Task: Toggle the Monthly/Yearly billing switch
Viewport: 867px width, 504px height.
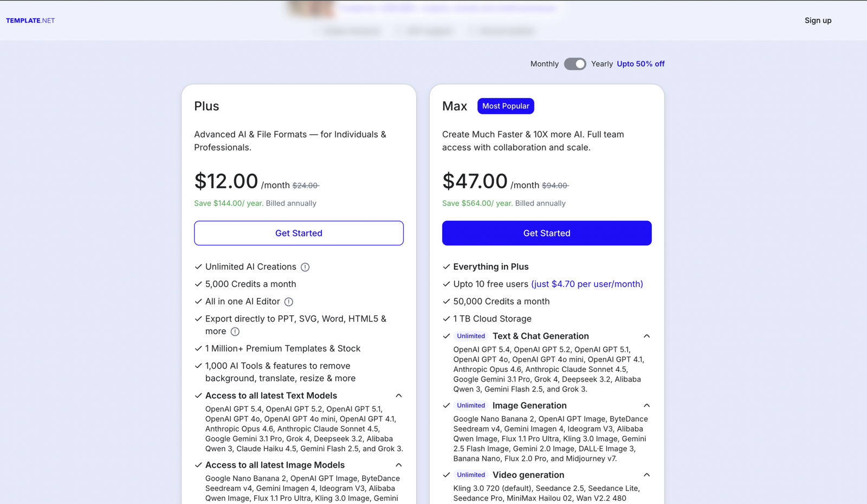Action: coord(575,64)
